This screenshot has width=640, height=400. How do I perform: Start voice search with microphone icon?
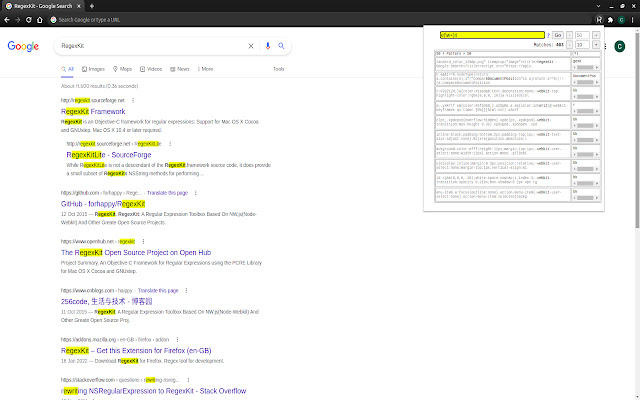267,46
